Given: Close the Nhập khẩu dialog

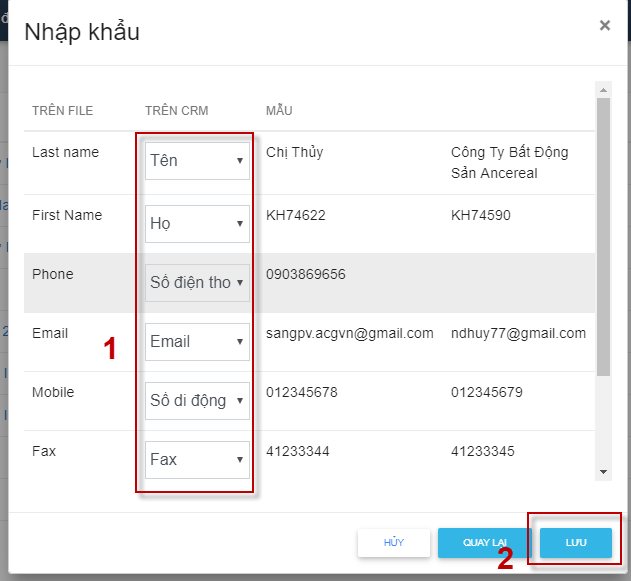Looking at the screenshot, I should click(604, 25).
